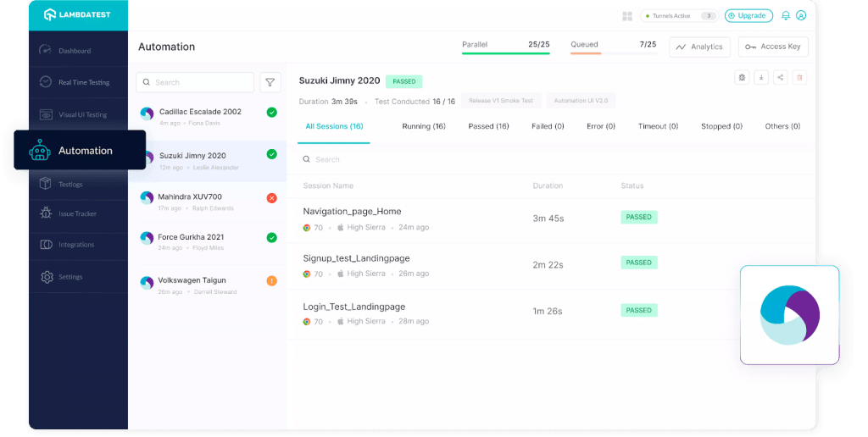Screen dimensions: 868x437
Task: Open the Analytics button
Action: 699,47
